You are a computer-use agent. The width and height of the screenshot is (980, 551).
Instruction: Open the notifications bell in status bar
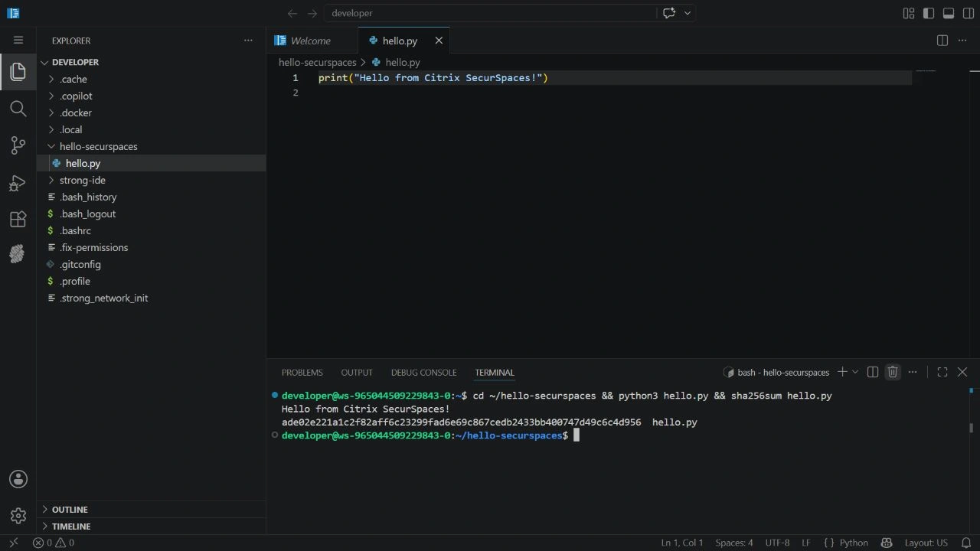tap(966, 543)
